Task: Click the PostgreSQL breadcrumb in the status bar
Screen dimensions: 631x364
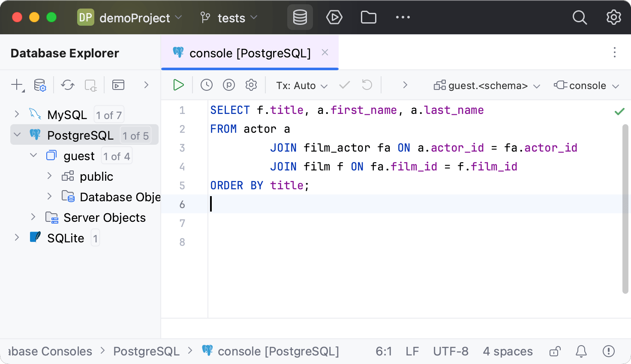Action: click(x=146, y=351)
